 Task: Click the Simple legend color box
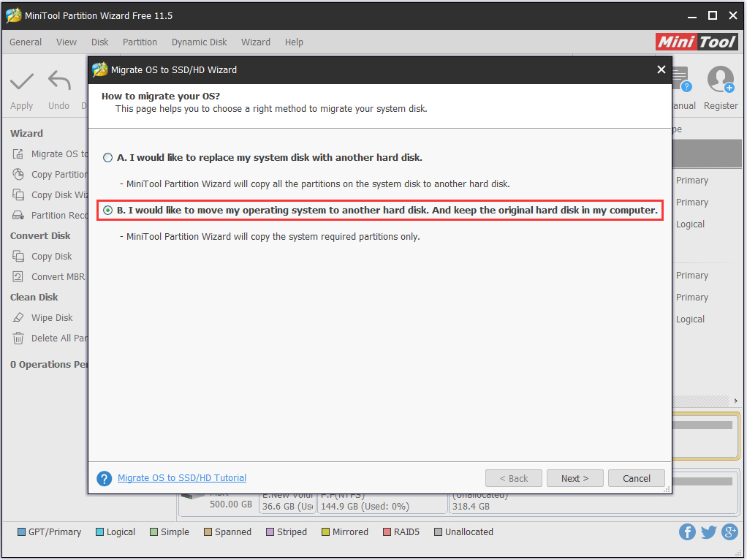[x=153, y=532]
